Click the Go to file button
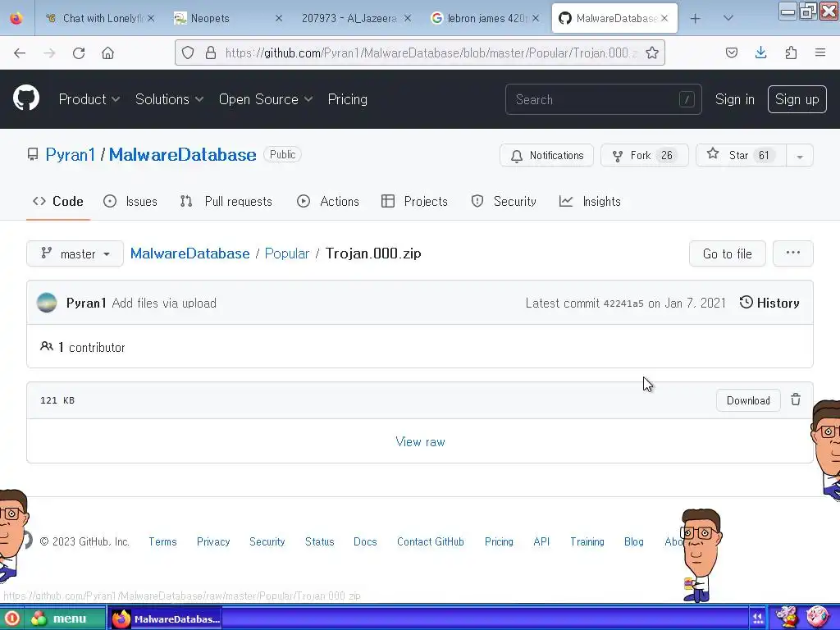The image size is (840, 630). (x=727, y=253)
